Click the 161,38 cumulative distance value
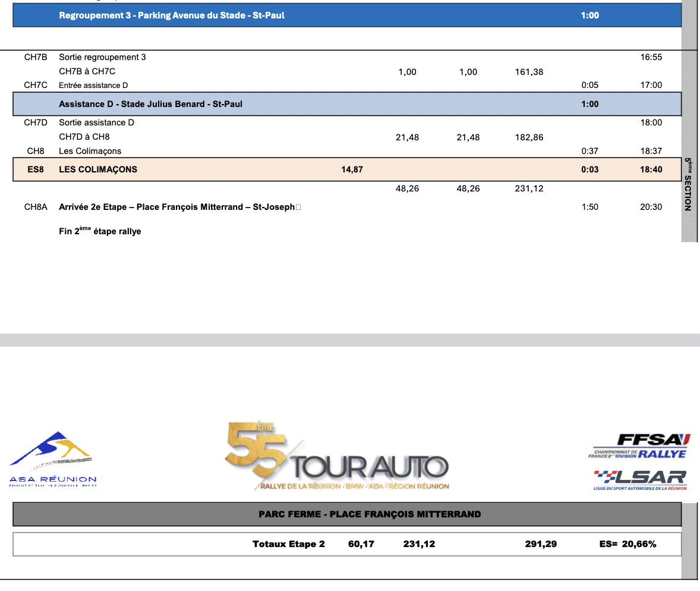The image size is (700, 591). pyautogui.click(x=529, y=72)
